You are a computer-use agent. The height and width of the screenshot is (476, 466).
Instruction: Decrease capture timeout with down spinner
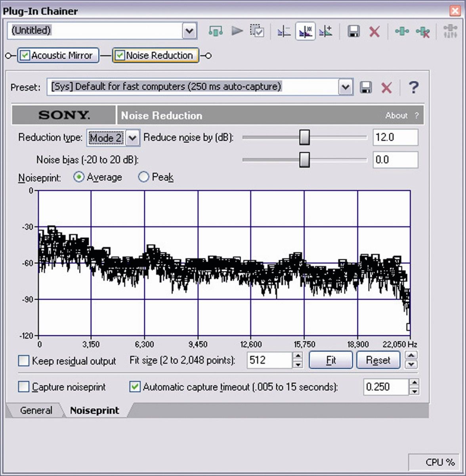pos(414,391)
